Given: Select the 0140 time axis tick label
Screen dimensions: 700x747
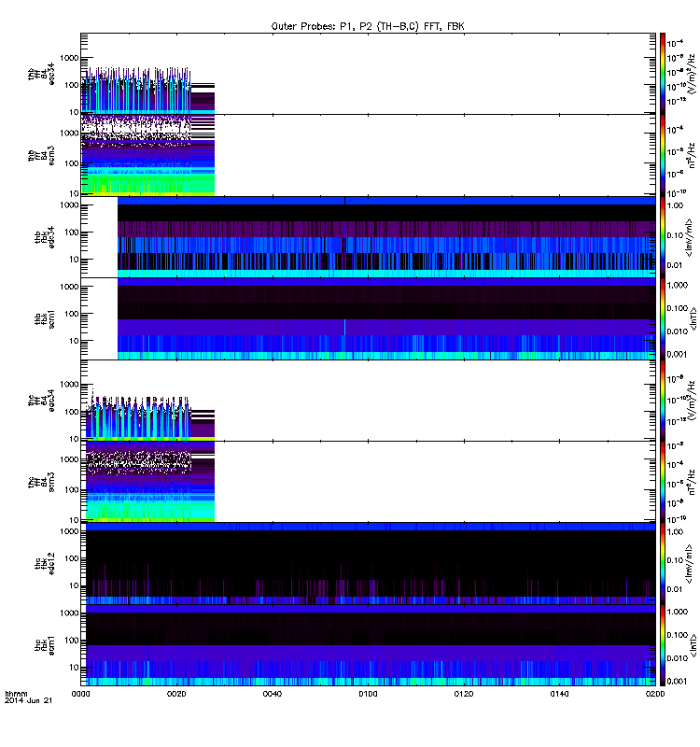Looking at the screenshot, I should tap(559, 694).
